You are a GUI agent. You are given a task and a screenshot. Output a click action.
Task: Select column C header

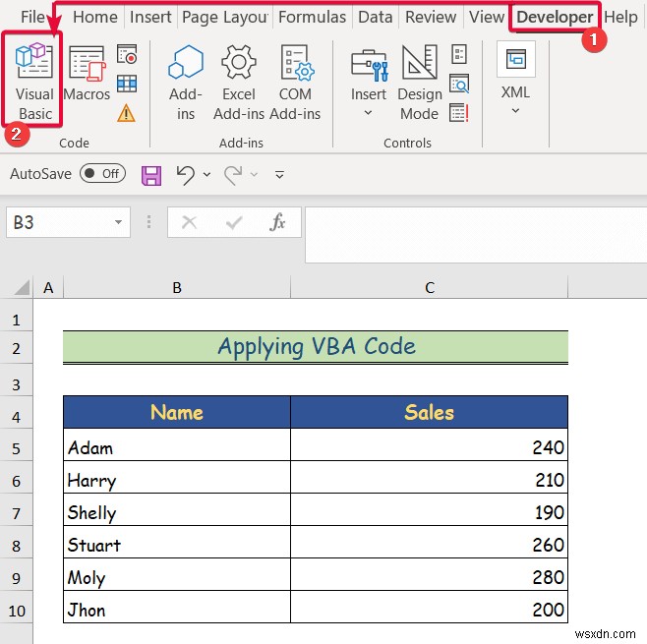[x=430, y=287]
